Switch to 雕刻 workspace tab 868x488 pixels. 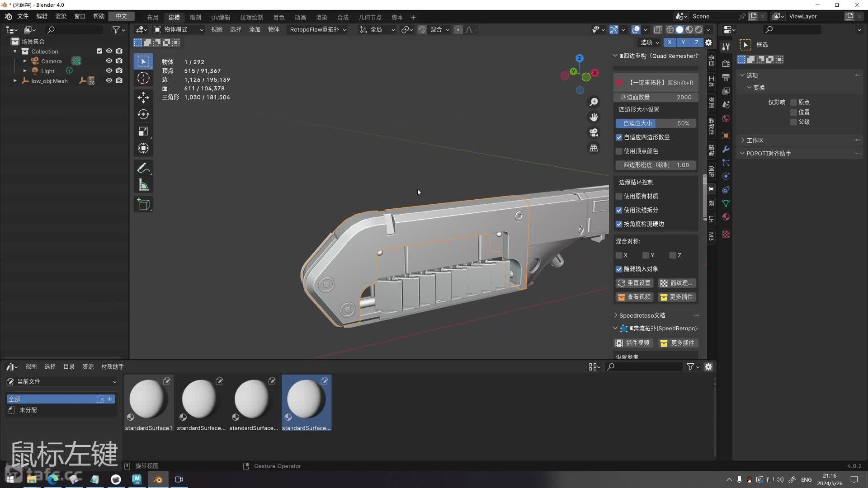(x=195, y=17)
